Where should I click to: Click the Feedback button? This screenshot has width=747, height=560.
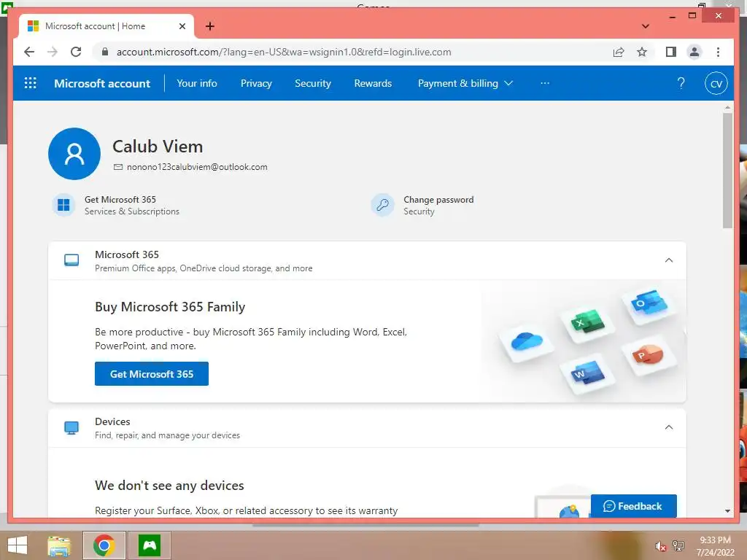point(633,506)
